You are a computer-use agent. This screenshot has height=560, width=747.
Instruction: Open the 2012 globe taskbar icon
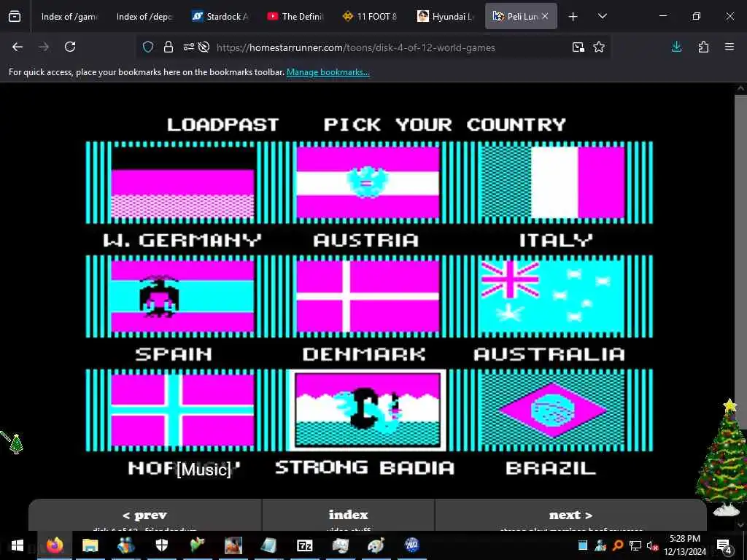click(x=411, y=545)
